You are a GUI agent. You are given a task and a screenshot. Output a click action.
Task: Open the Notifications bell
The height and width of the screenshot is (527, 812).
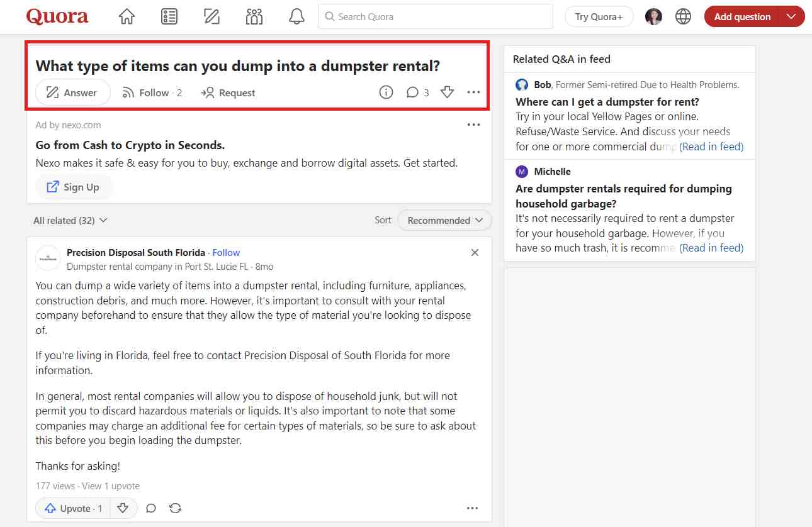pos(296,17)
